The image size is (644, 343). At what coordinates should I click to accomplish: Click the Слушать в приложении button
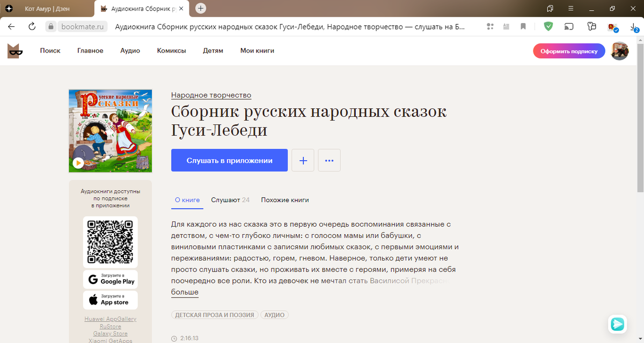(x=230, y=160)
